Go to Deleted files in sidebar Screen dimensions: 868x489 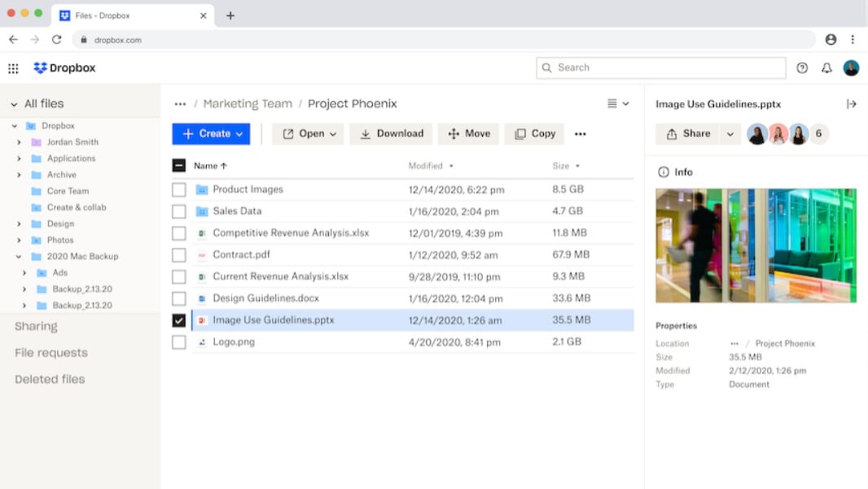coord(50,380)
